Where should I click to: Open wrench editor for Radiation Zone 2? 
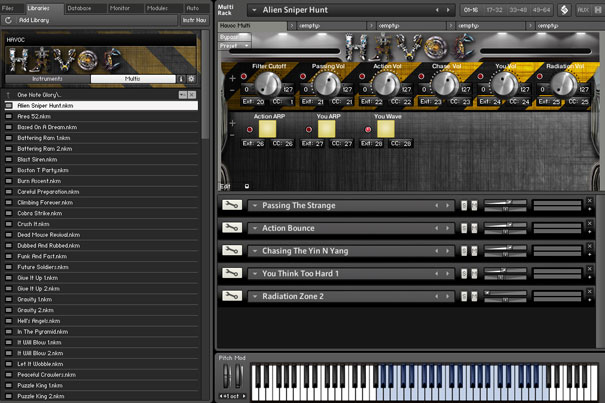pyautogui.click(x=231, y=296)
